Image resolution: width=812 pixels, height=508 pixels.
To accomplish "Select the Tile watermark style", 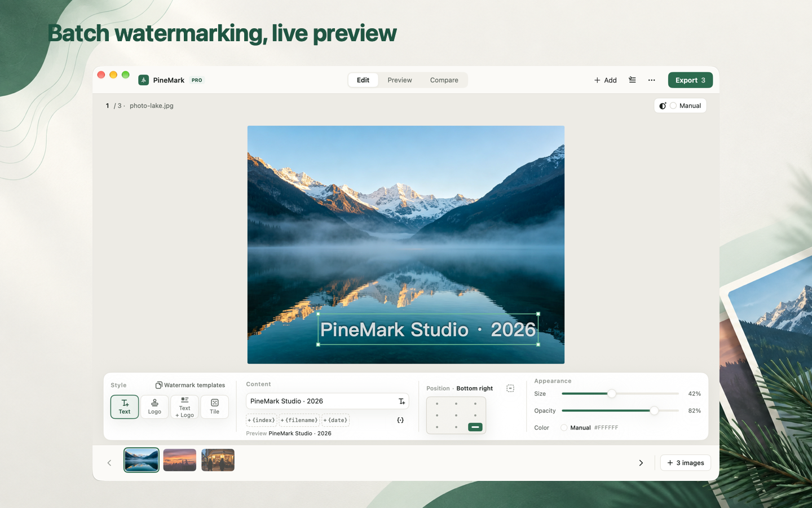I will pyautogui.click(x=215, y=407).
